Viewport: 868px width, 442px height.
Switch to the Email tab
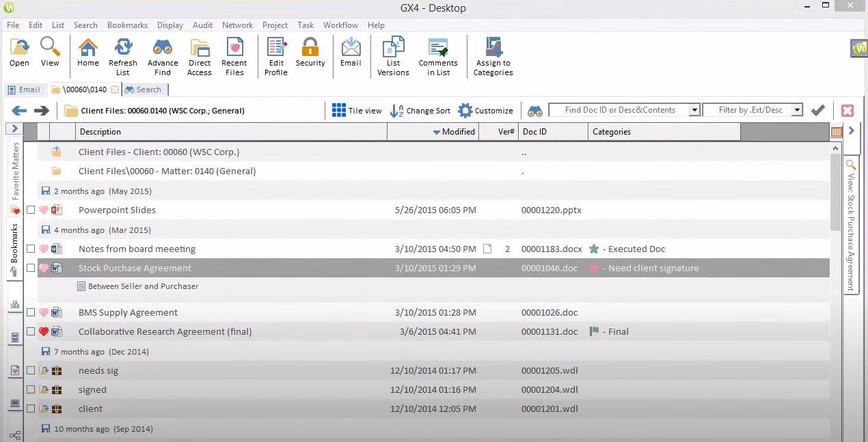pos(25,89)
